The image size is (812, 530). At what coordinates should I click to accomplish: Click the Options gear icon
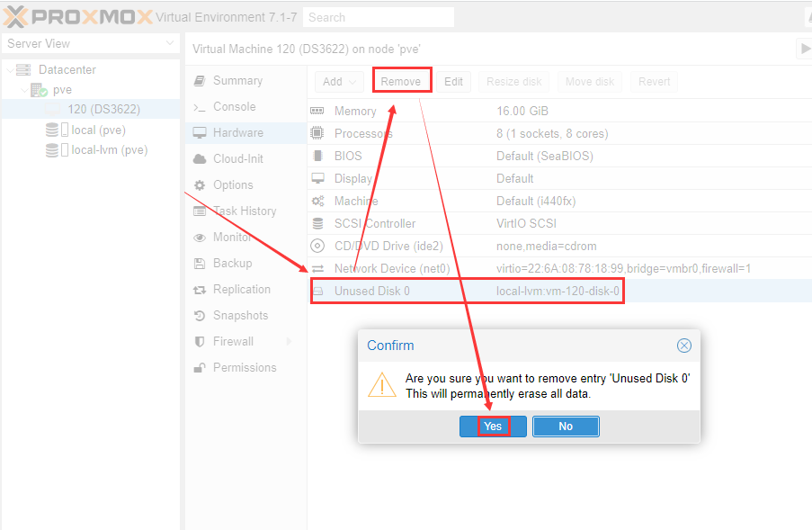pos(200,185)
